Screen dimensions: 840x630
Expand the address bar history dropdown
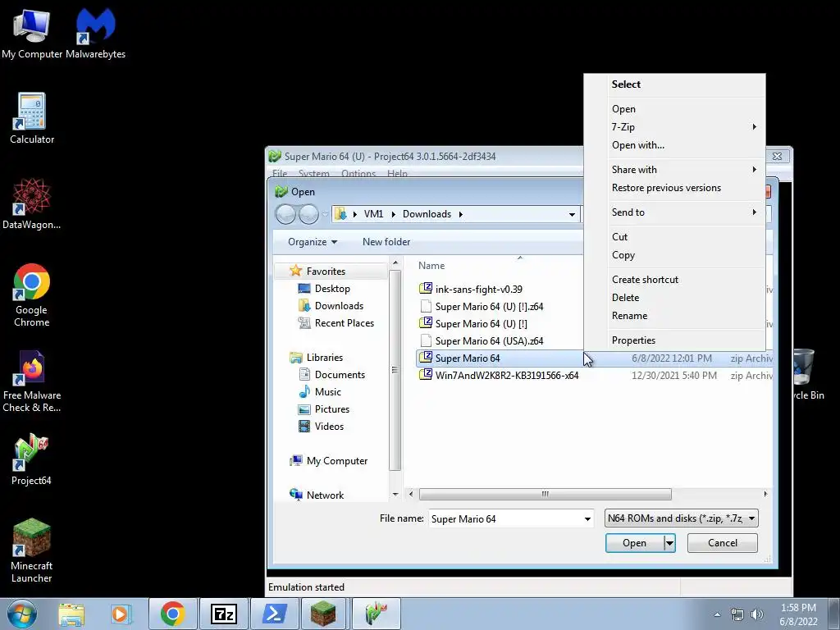(x=572, y=214)
